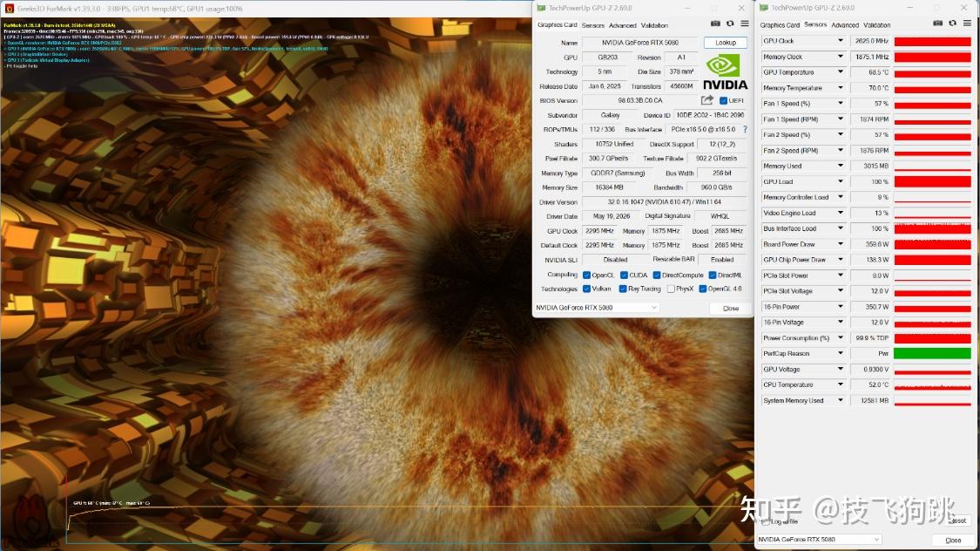
Task: Expand the 16-Pin Power dropdown arrow
Action: tap(840, 307)
